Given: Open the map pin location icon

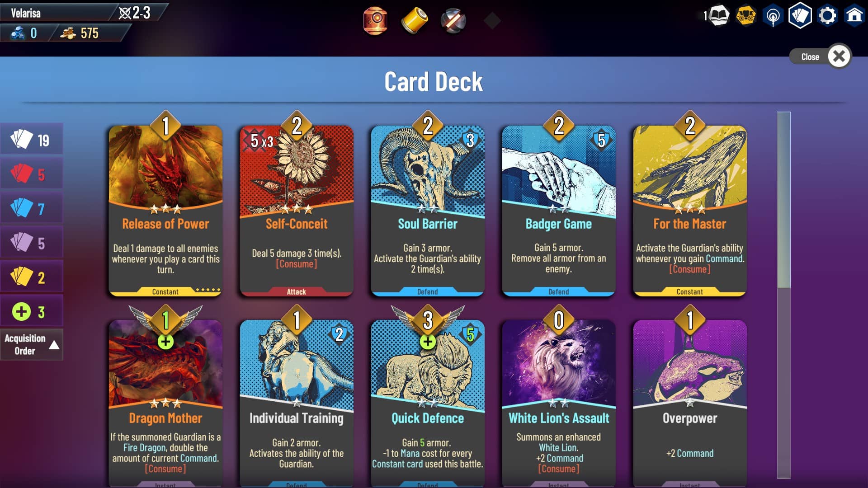Looking at the screenshot, I should click(773, 17).
